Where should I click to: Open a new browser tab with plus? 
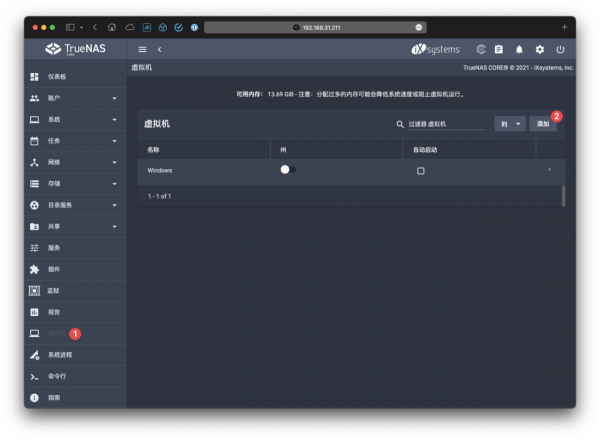564,27
